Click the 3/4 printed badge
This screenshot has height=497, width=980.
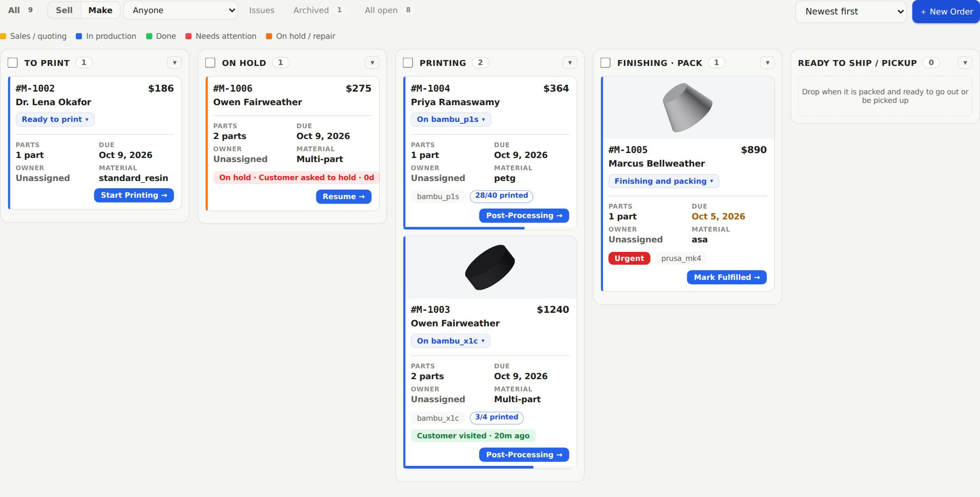point(496,418)
